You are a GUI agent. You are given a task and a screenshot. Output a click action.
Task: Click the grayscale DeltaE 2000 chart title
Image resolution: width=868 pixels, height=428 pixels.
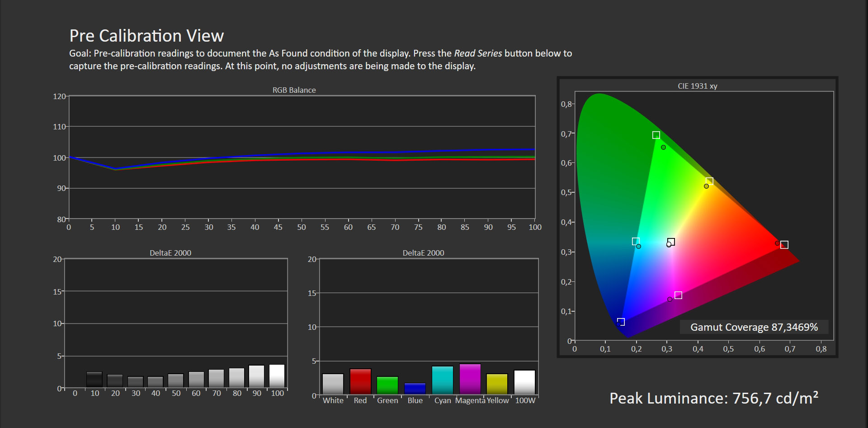tap(170, 253)
